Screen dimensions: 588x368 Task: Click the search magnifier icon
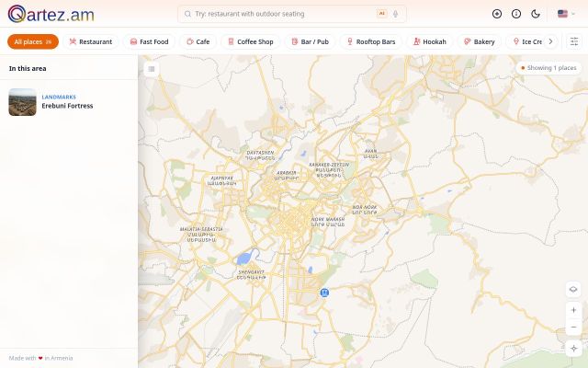pyautogui.click(x=187, y=14)
